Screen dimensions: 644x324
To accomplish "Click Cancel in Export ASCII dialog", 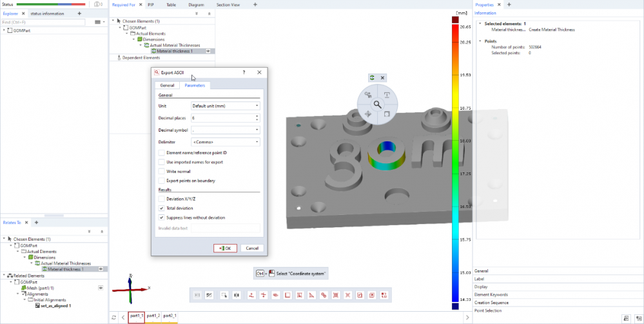I will click(x=251, y=248).
